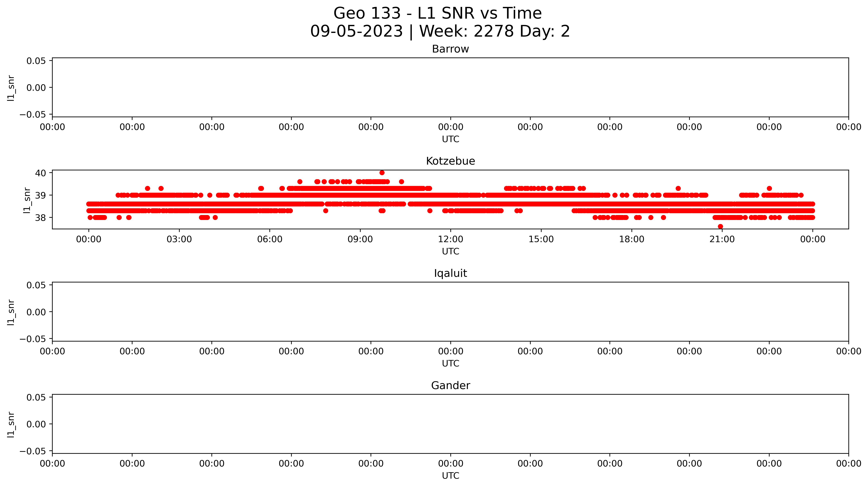The width and height of the screenshot is (868, 487).
Task: Click the Kotzebue x-axis tick '15:00'
Action: tap(541, 240)
